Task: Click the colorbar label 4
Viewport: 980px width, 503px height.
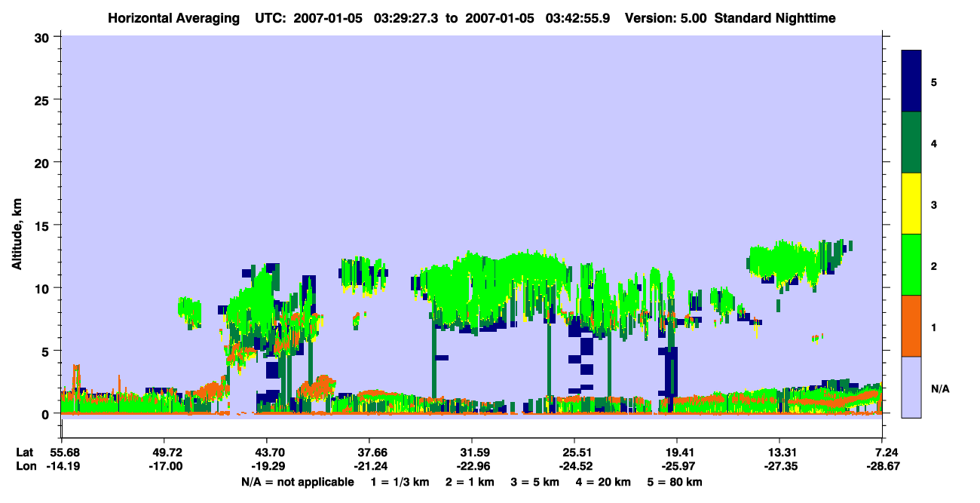Action: pos(934,143)
